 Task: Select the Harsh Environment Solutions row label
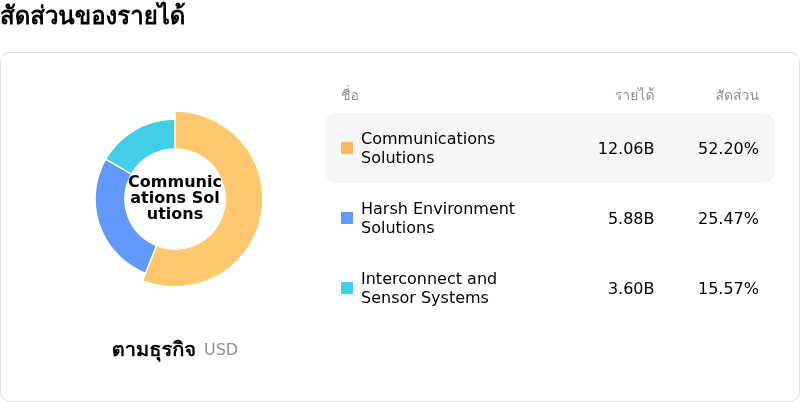[437, 218]
